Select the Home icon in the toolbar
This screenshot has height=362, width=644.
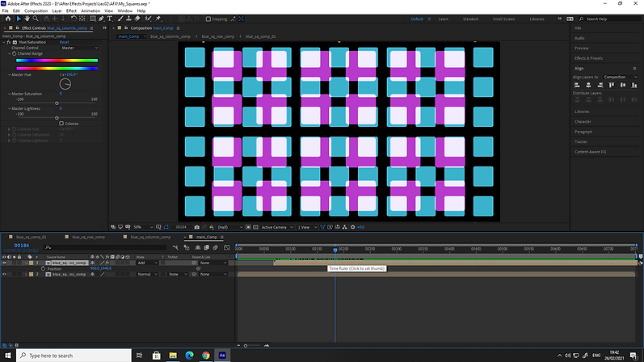tap(8, 19)
